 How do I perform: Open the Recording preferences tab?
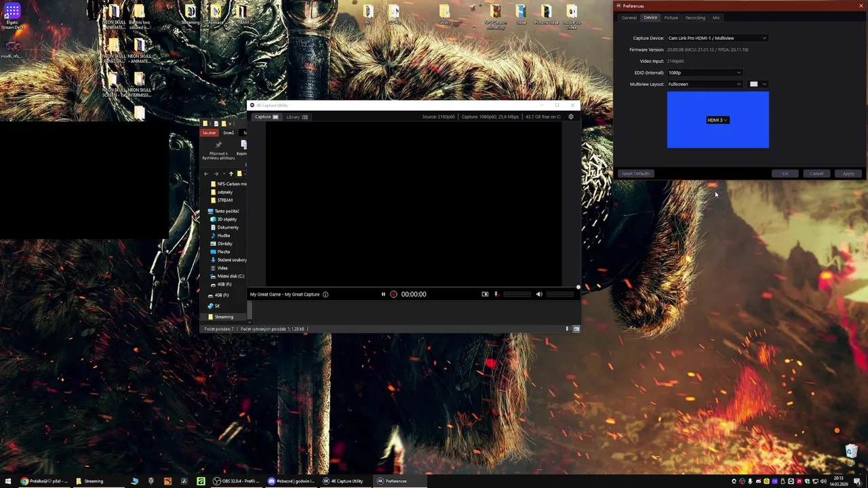(695, 18)
